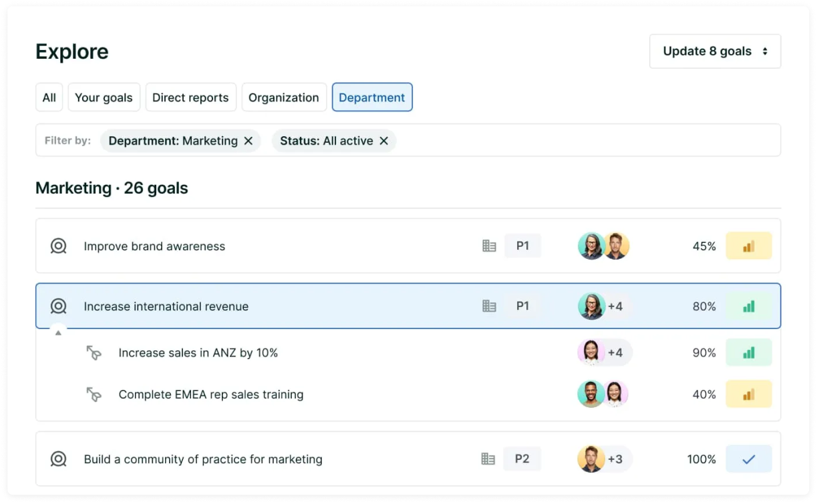Click building icon in Increase international revenue row

489,306
